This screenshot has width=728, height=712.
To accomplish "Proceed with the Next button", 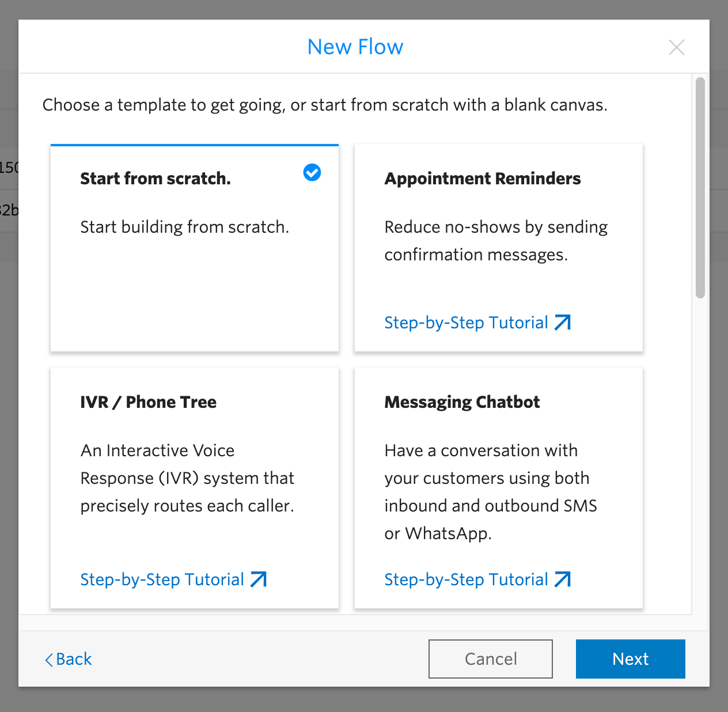I will pyautogui.click(x=631, y=659).
